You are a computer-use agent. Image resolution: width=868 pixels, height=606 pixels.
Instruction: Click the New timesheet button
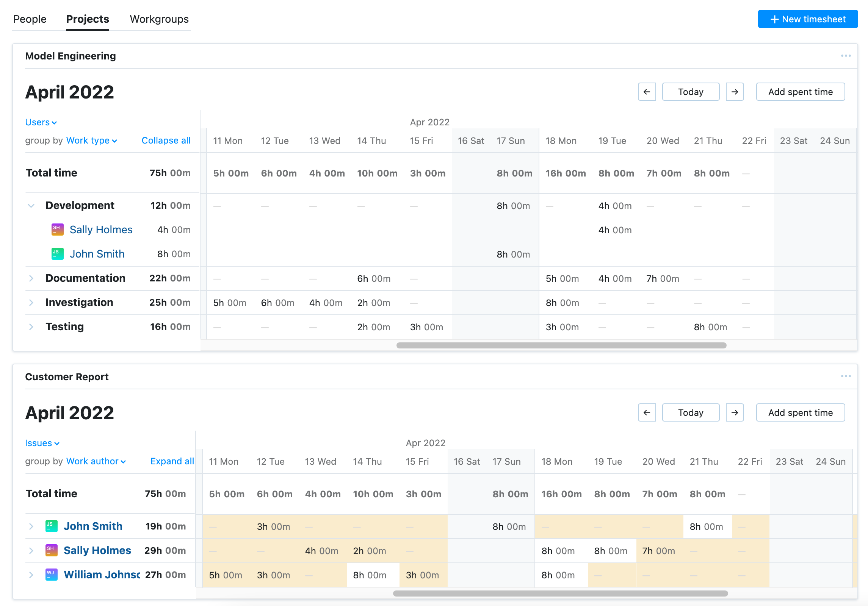tap(807, 19)
